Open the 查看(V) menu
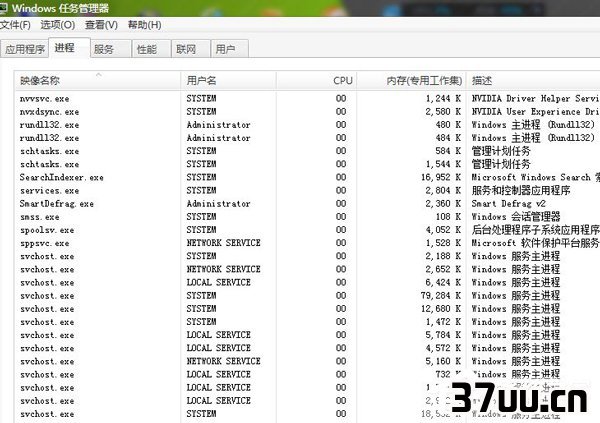The image size is (600, 423). tap(101, 25)
